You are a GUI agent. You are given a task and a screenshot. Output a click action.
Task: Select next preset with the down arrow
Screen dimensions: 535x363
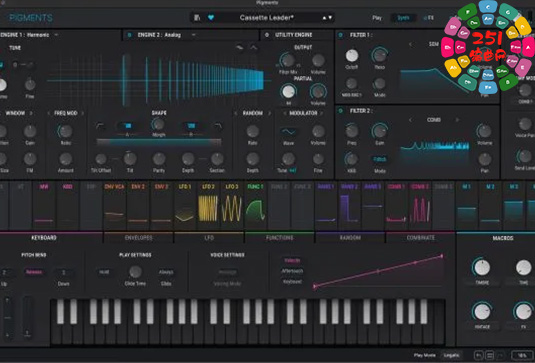(x=330, y=18)
